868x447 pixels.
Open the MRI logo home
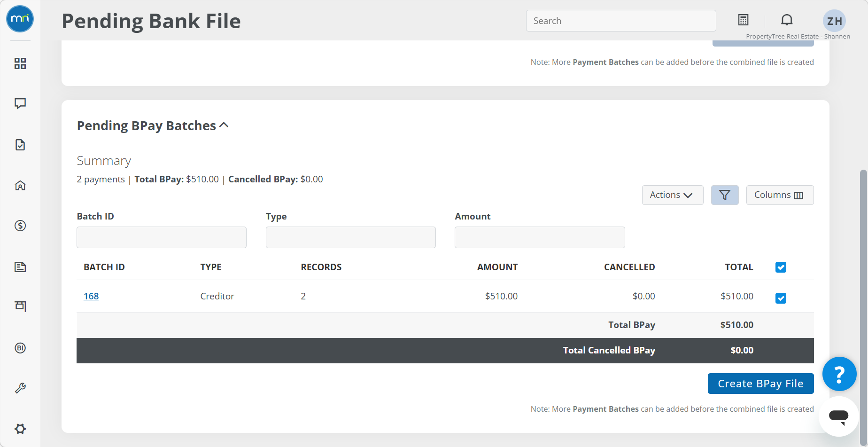(20, 19)
